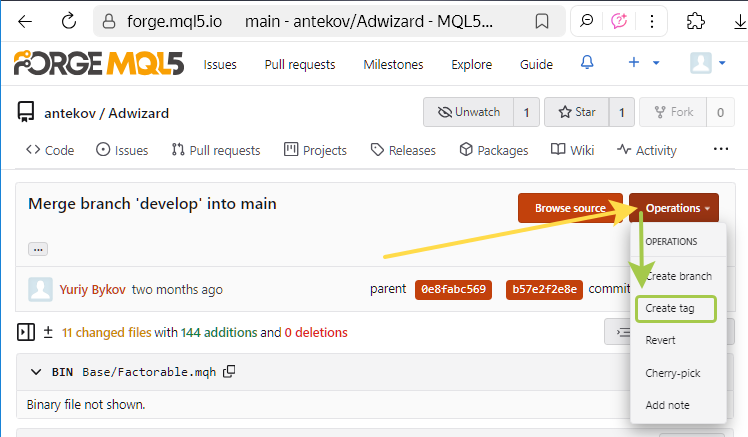Viewport: 748px width, 437px height.
Task: Expand the commit message ellipsis button
Action: [38, 249]
